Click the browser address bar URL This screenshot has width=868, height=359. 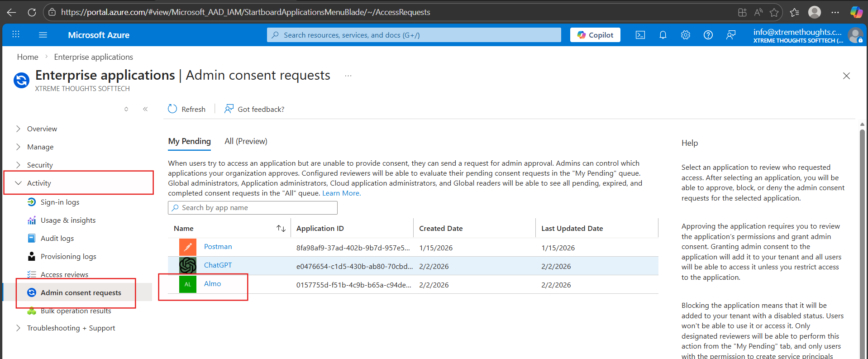[x=245, y=12]
